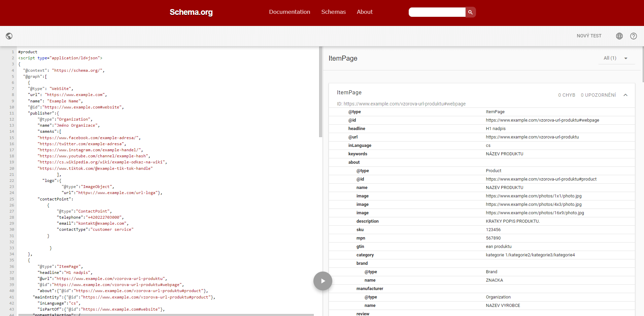Click line 36 ItemPage type in editor
644x316 pixels.
60,266
